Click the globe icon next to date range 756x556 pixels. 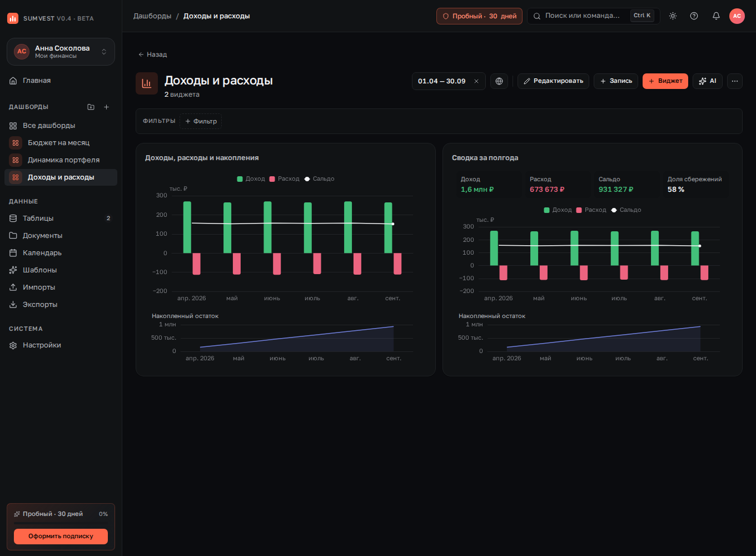click(x=499, y=81)
